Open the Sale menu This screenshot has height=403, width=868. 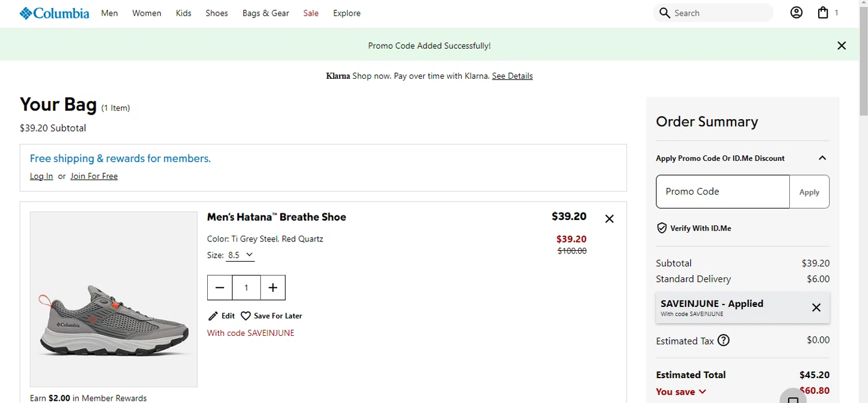pos(311,13)
